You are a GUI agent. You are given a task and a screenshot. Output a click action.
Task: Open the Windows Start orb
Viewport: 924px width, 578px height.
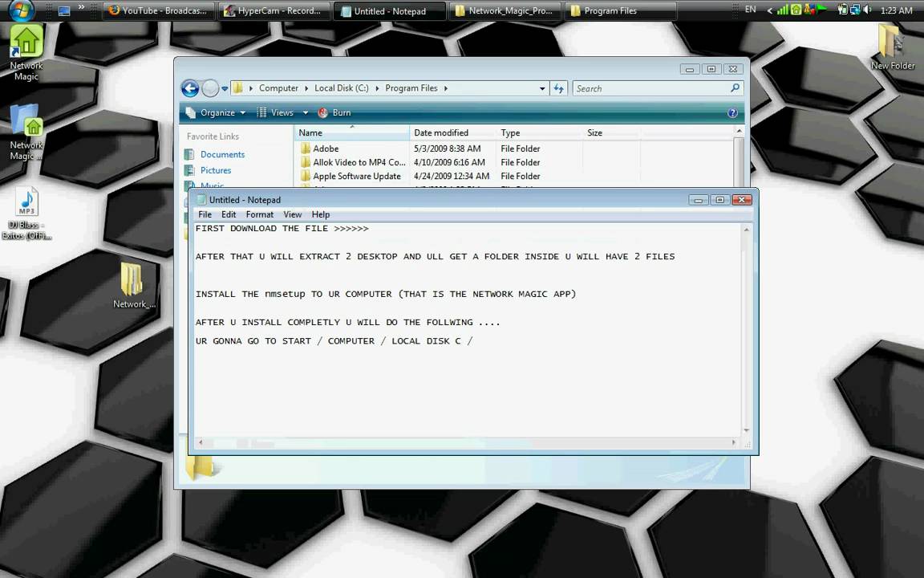click(21, 10)
